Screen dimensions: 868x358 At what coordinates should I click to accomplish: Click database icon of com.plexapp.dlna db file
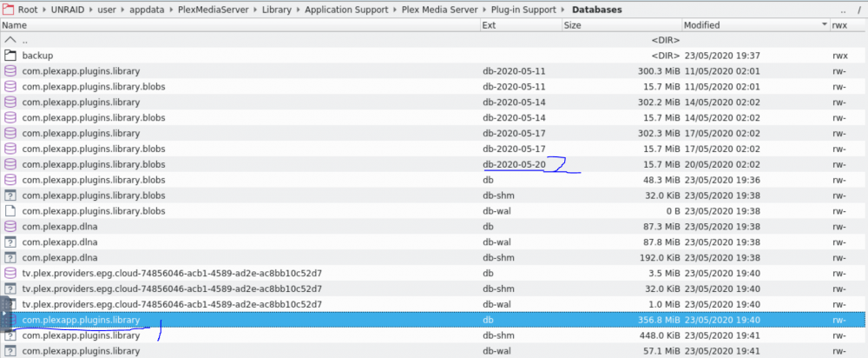coord(10,227)
